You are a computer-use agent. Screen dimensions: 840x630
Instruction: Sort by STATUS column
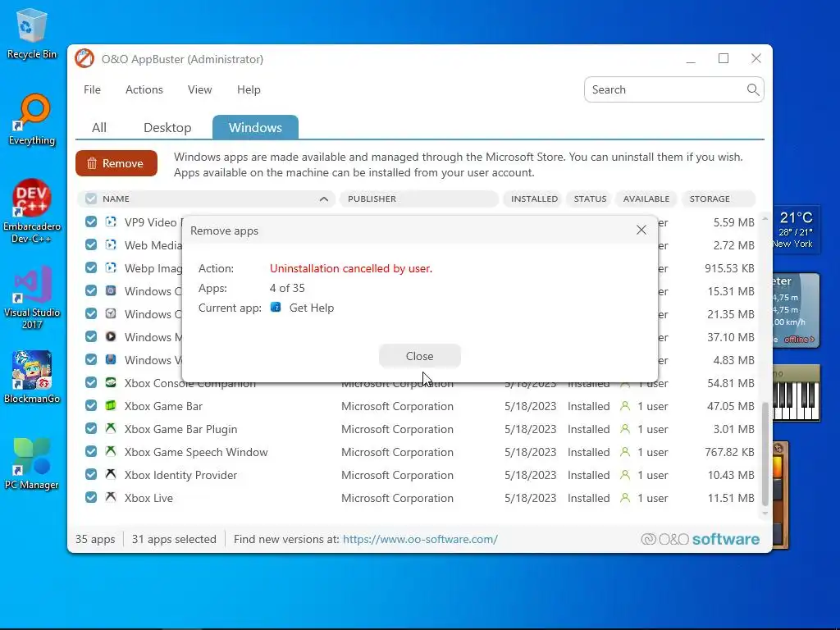590,199
